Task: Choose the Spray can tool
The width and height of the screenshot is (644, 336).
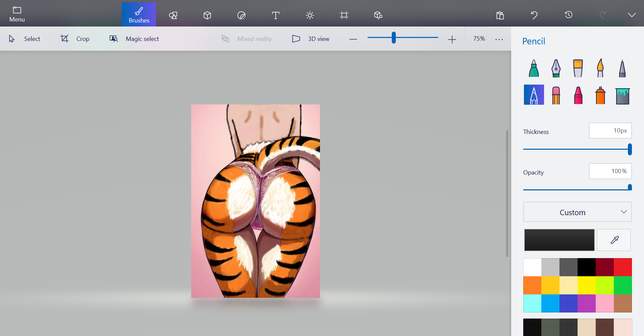Action: pos(600,95)
